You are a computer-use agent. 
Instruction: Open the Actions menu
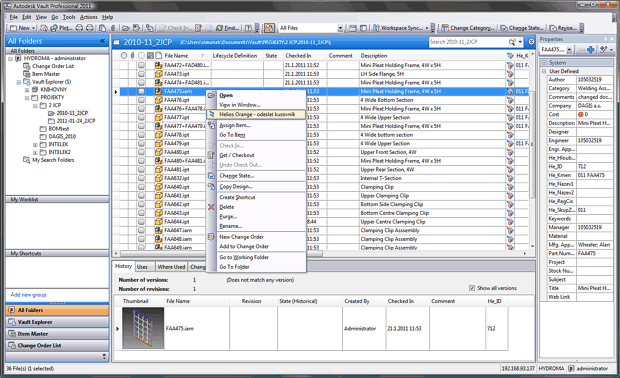pos(89,17)
